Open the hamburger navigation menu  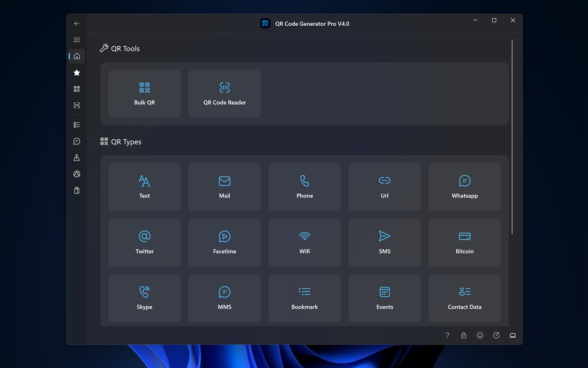pos(76,40)
